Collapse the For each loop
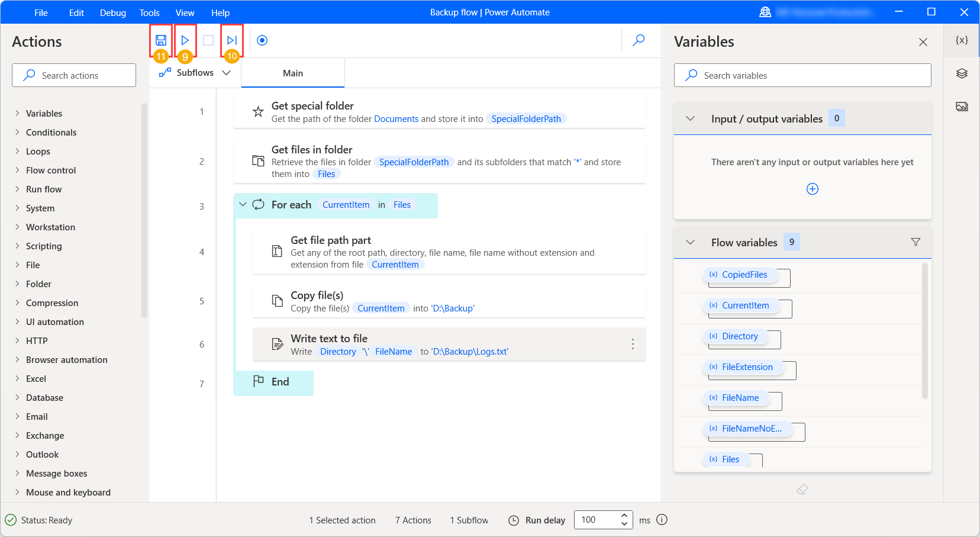The height and width of the screenshot is (537, 980). pos(243,204)
